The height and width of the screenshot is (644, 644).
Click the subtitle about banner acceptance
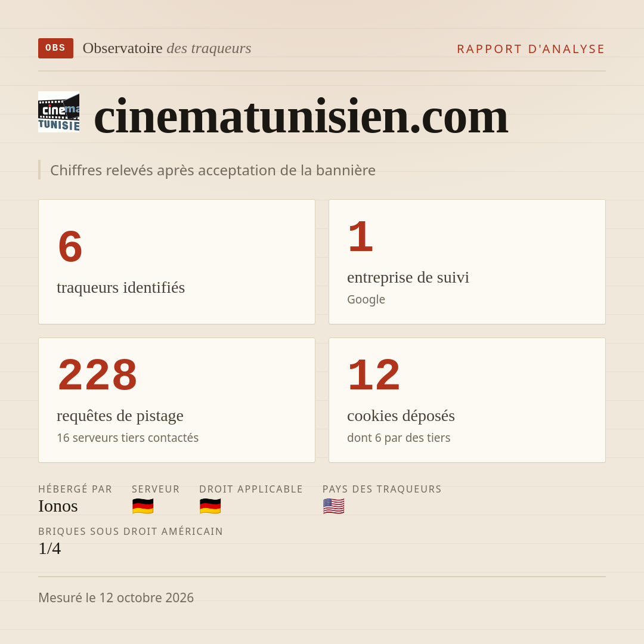213,170
